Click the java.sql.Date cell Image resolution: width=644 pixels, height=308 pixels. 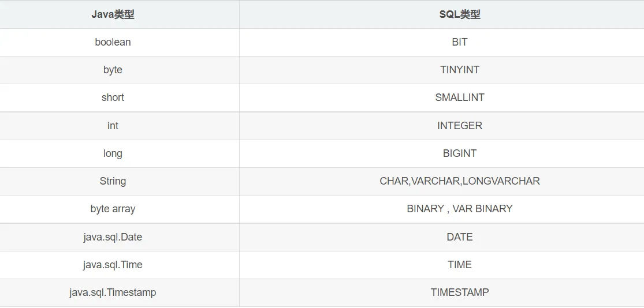(x=113, y=237)
